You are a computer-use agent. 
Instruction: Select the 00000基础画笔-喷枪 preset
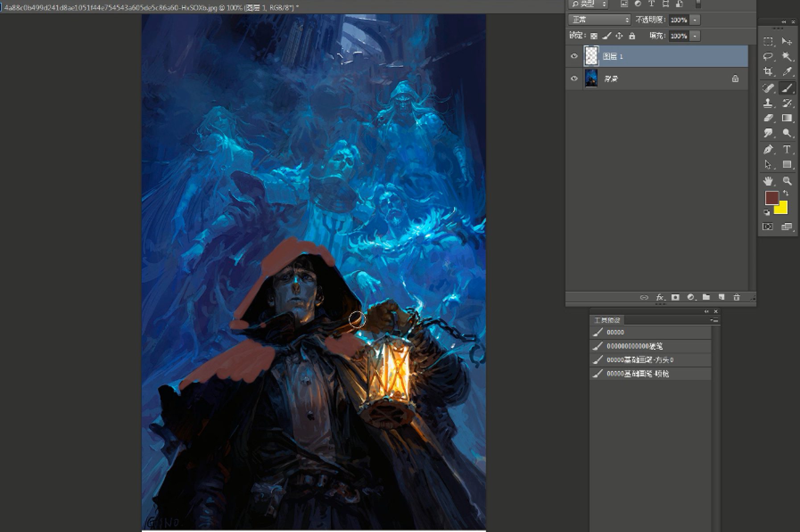coord(650,374)
